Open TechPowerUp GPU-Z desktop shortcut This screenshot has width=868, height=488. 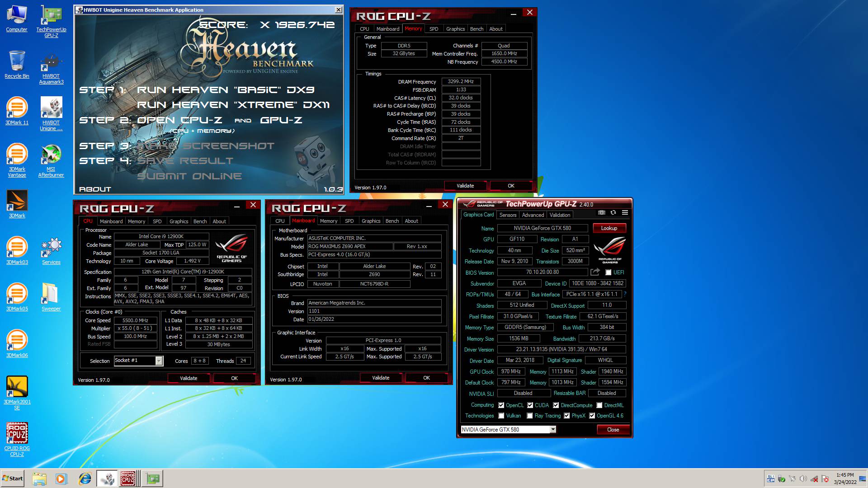(51, 22)
